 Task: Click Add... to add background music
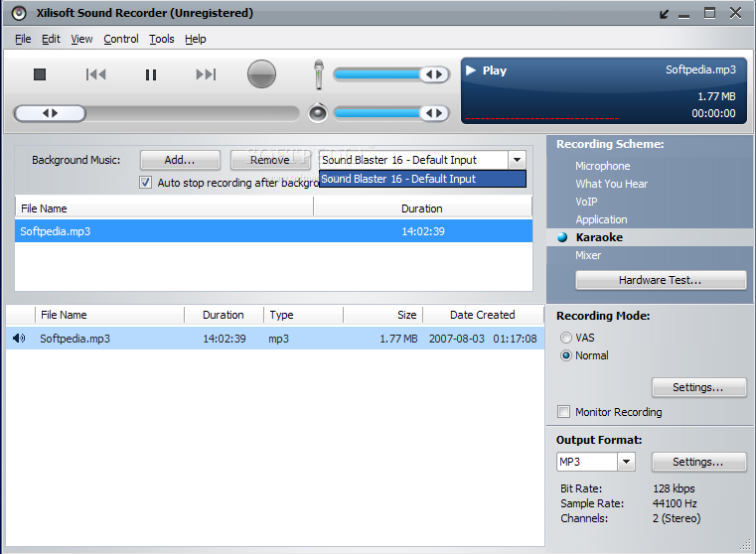point(180,160)
